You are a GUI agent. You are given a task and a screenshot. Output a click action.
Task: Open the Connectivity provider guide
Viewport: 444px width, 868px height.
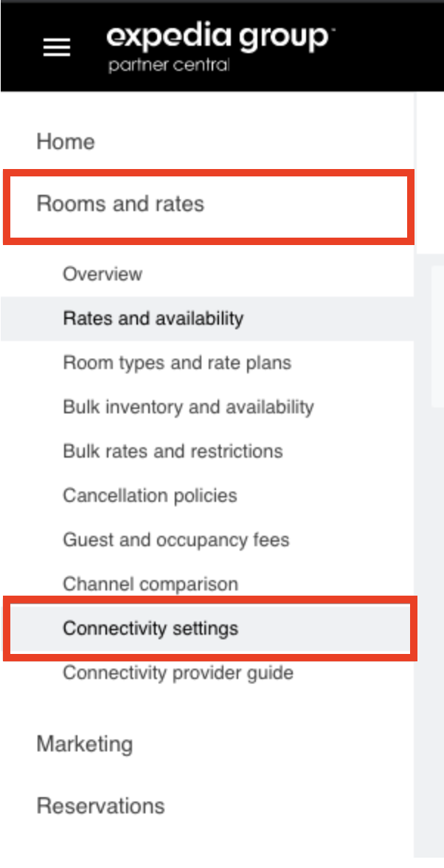178,673
